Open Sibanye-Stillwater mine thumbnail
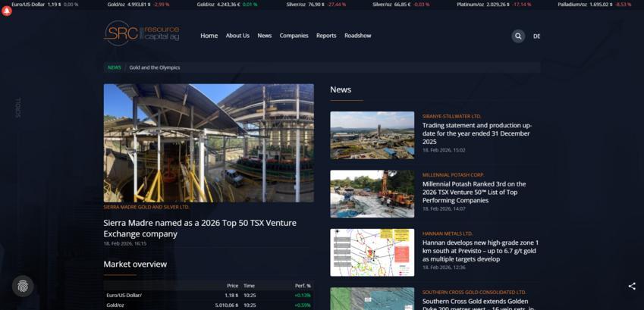The height and width of the screenshot is (310, 644). coord(372,135)
